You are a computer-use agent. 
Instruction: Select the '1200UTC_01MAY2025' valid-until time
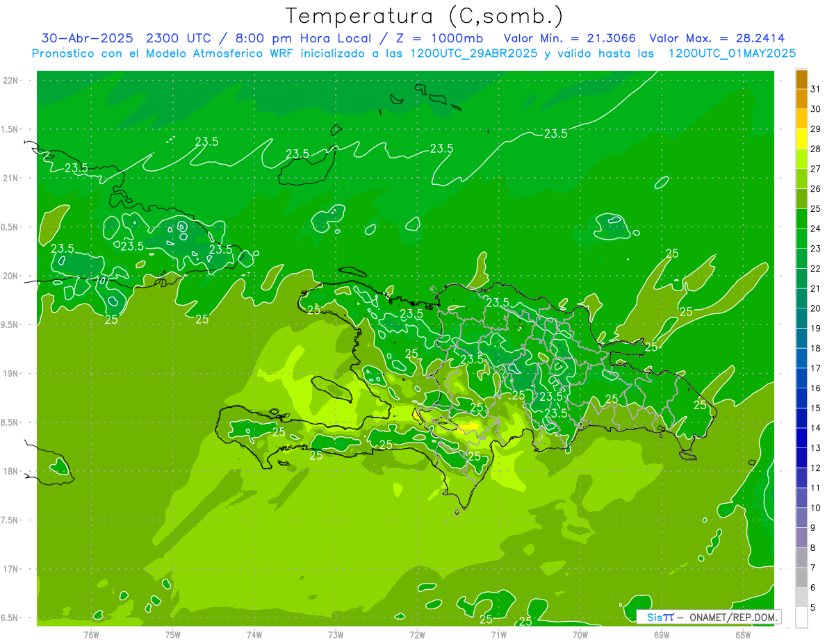click(732, 53)
